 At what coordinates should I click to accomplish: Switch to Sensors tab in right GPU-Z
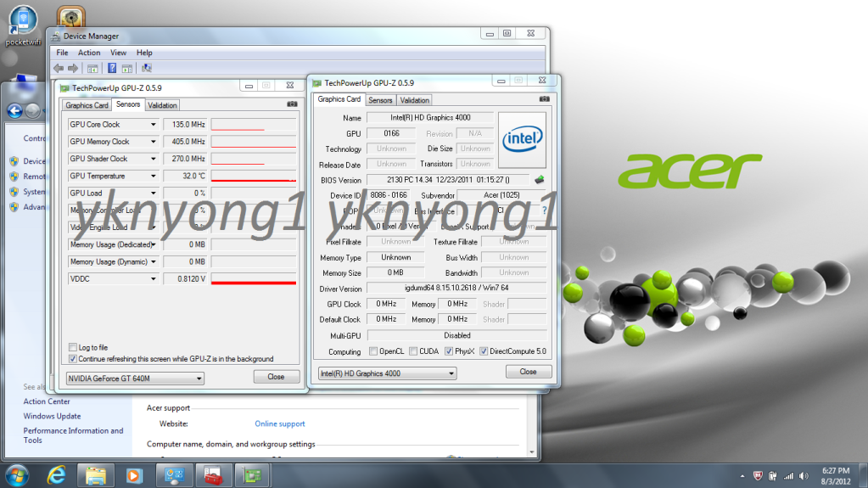pos(380,100)
